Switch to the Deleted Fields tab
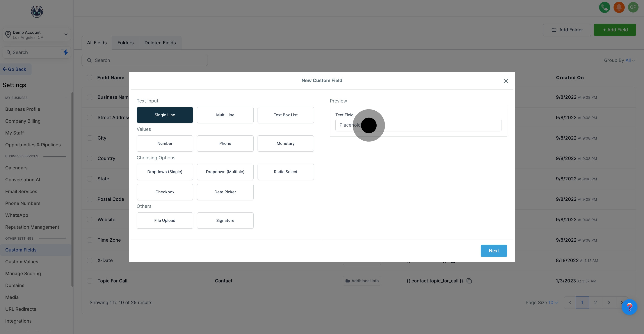Viewport: 644px width, 334px height. [160, 43]
